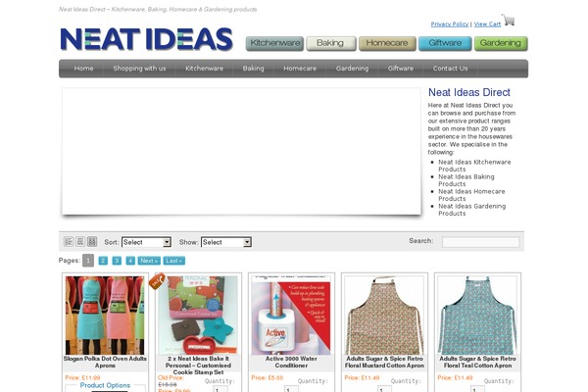Switch to the second list view icon
The image size is (588, 392).
80,242
